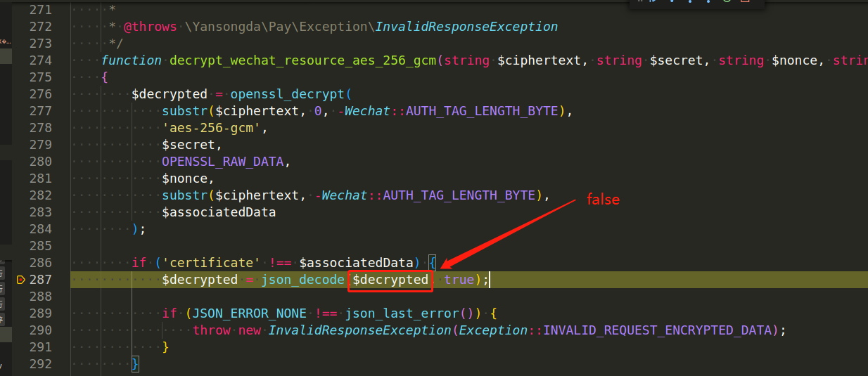This screenshot has width=868, height=376.
Task: Click line number 274 in the gutter
Action: pos(41,60)
